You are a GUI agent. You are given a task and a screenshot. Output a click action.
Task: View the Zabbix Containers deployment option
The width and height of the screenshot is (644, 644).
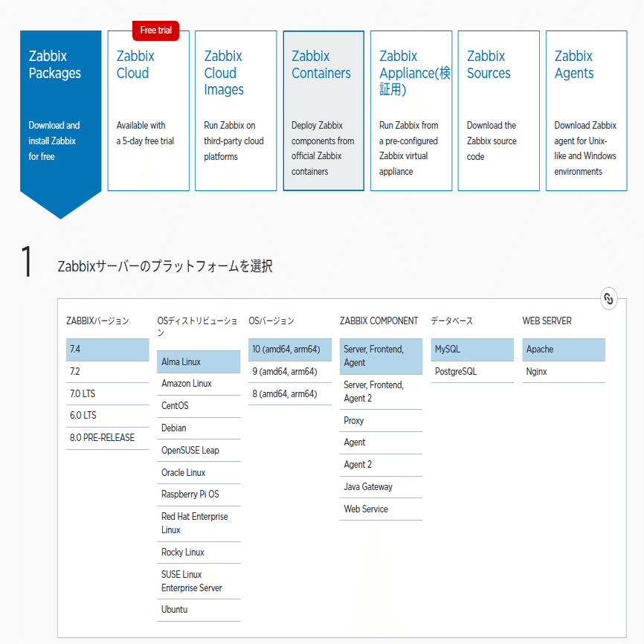pyautogui.click(x=323, y=110)
